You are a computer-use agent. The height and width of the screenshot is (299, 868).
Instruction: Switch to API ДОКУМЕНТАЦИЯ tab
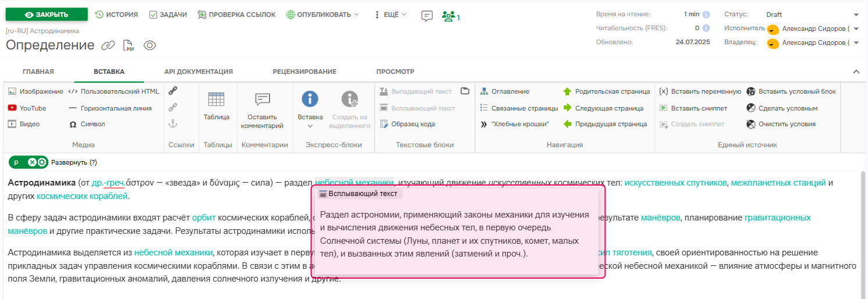tap(199, 72)
